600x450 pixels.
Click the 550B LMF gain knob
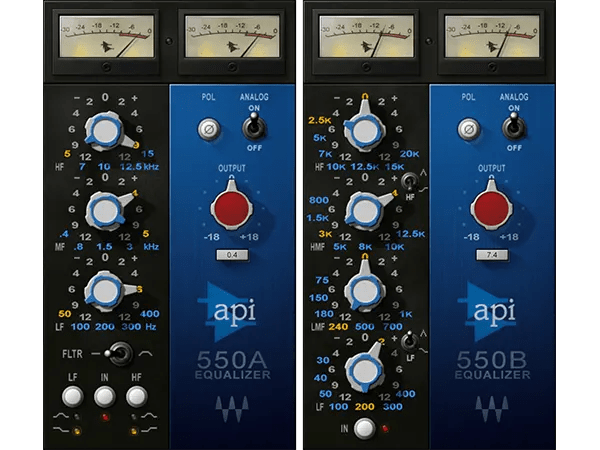tap(364, 291)
